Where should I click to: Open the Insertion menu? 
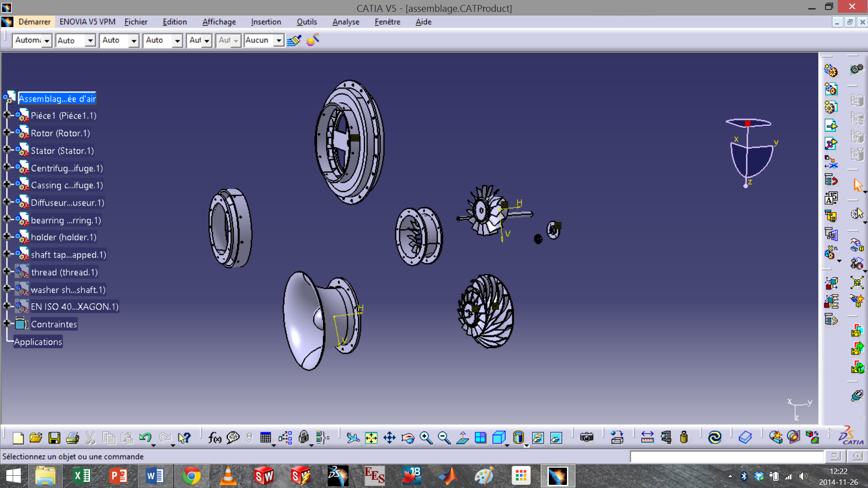(x=266, y=22)
